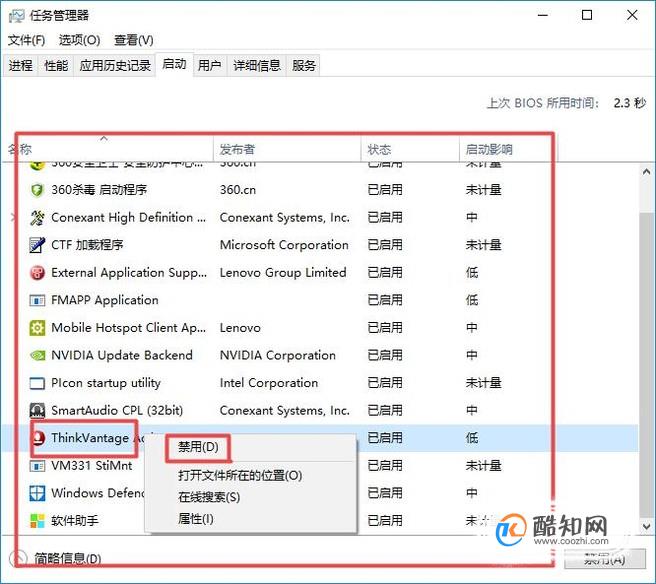Click the vertical scrollbar thumb

646,363
